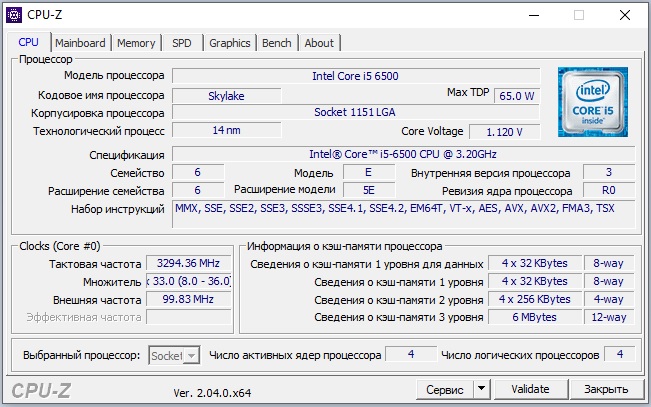The width and height of the screenshot is (651, 407).
Task: Click the active cores count field
Action: pyautogui.click(x=411, y=354)
